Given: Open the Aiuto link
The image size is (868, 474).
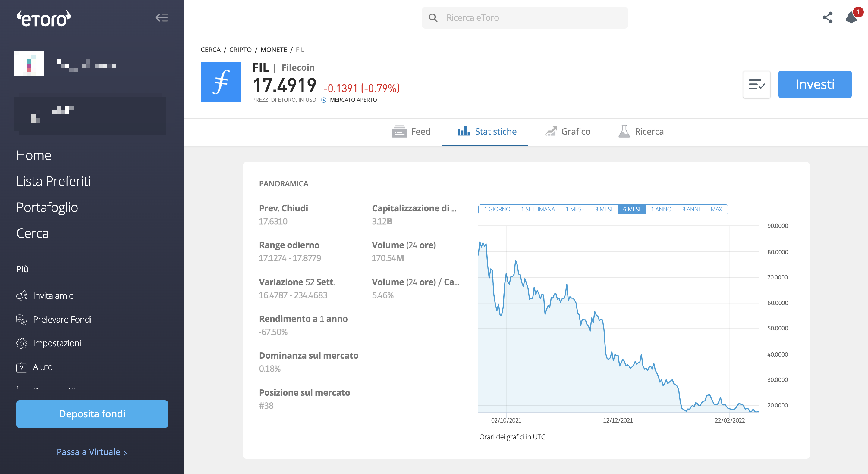Looking at the screenshot, I should point(43,367).
